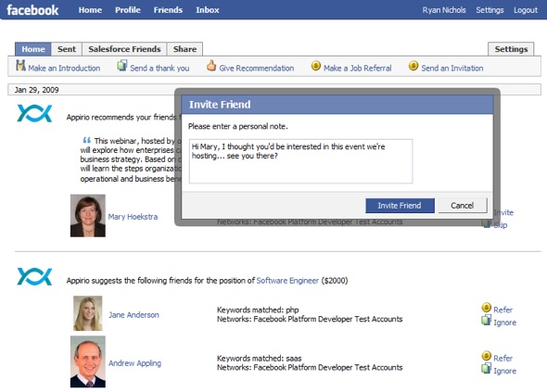This screenshot has height=392, width=547.
Task: Click Ignore link for Andrew Appling
Action: pos(504,371)
